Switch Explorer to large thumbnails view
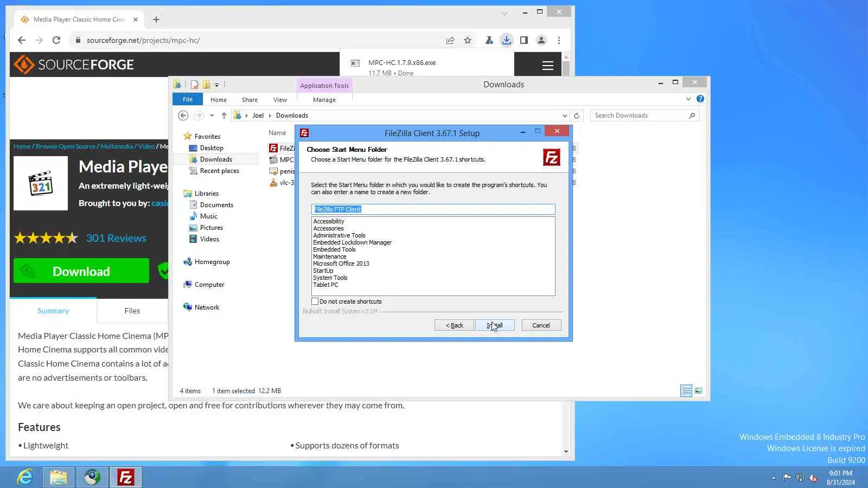868x488 pixels. pos(698,390)
